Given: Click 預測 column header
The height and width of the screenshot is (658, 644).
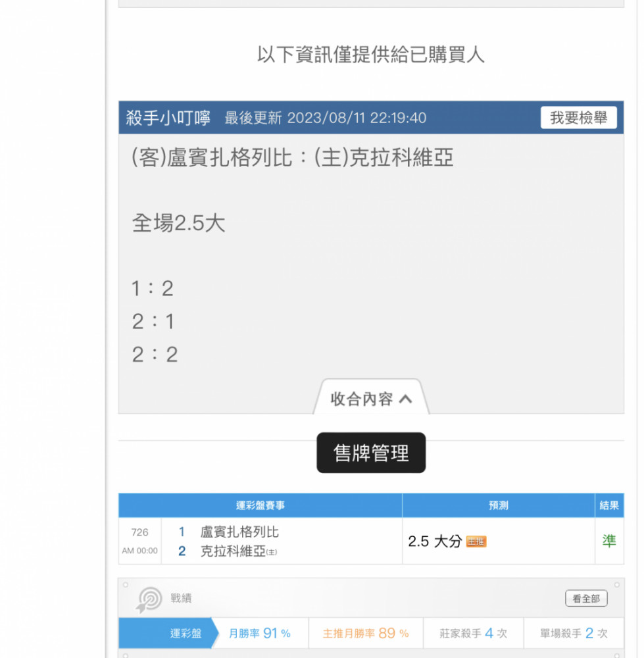Looking at the screenshot, I should 499,505.
